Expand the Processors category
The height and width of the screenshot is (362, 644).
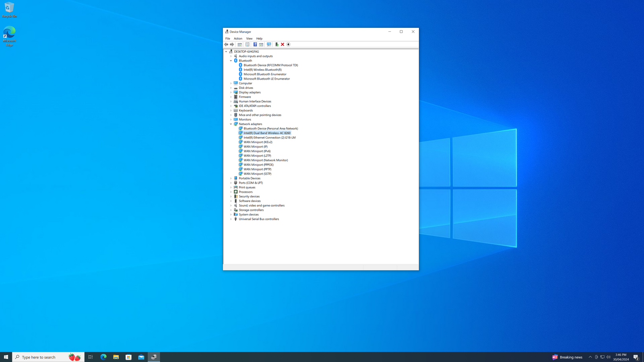231,192
